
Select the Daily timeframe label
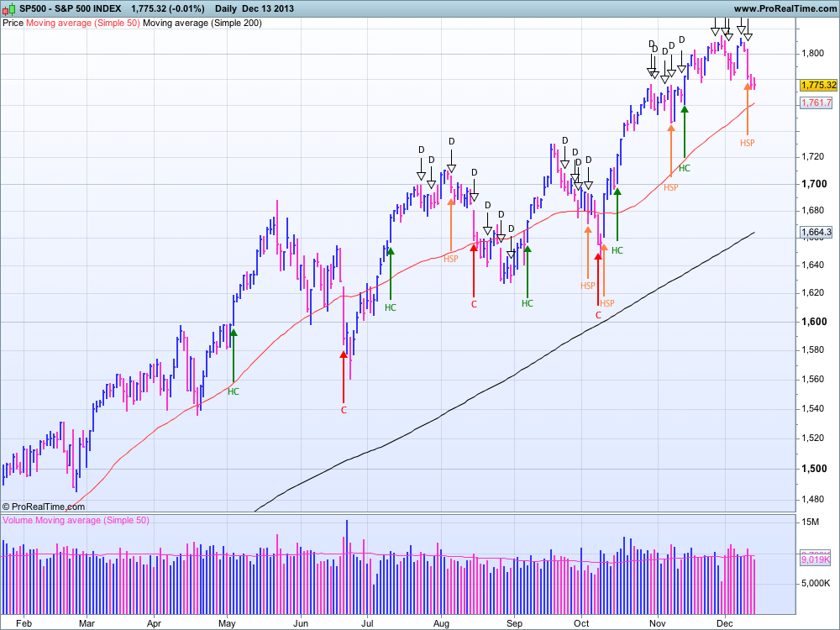(225, 8)
